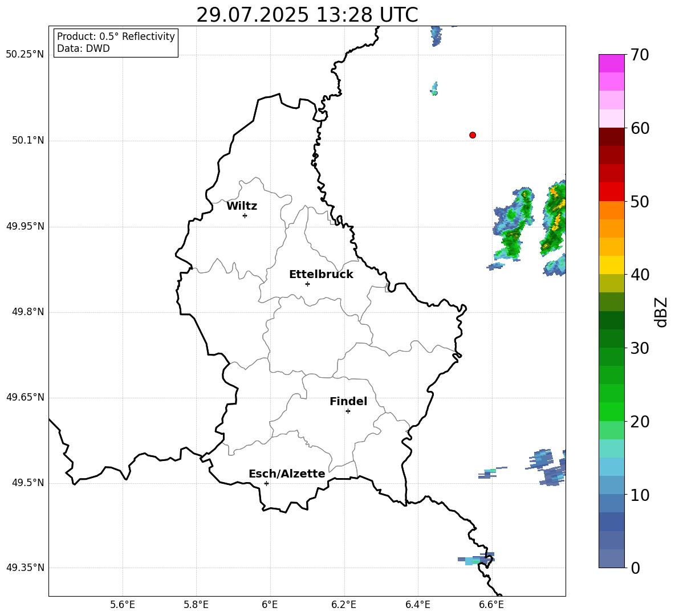Image resolution: width=675 pixels, height=616 pixels.
Task: Click the 49.95°N latitude label
Action: point(25,226)
